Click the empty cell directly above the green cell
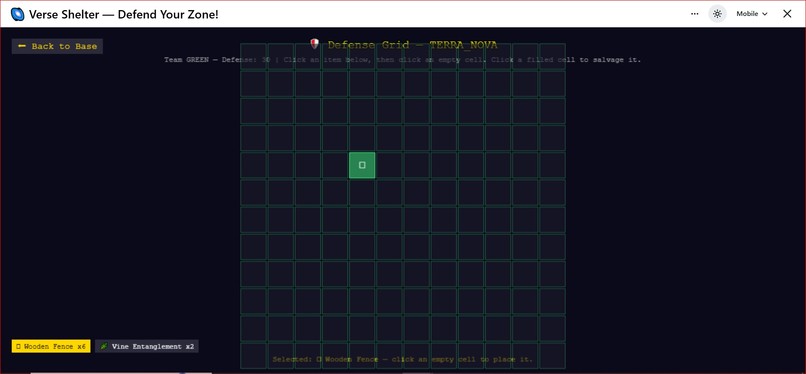Viewport: 806px width, 374px height. click(x=362, y=138)
